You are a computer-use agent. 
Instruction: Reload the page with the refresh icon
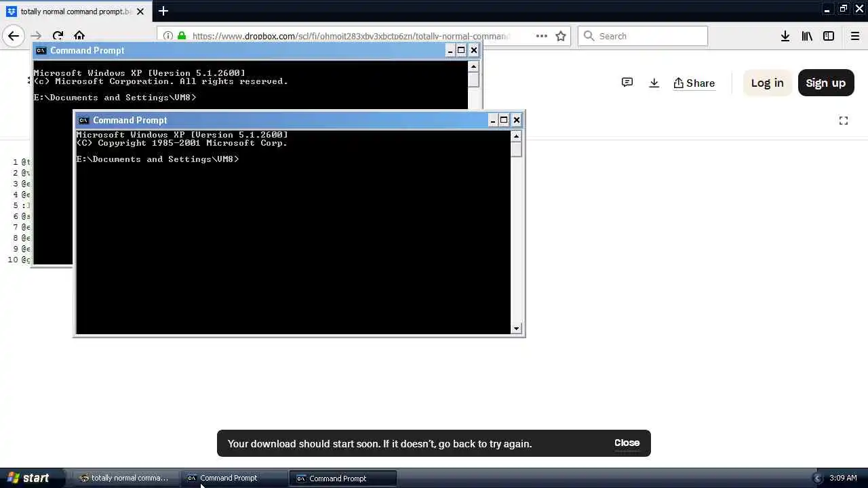(x=58, y=36)
